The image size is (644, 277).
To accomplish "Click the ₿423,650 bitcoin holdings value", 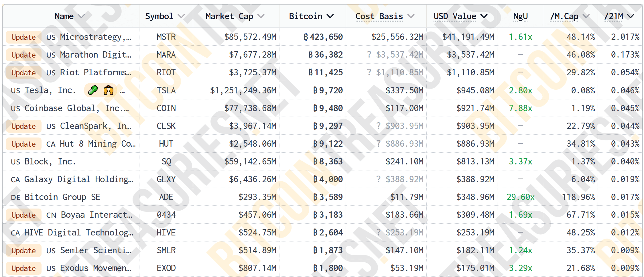I will tap(323, 37).
